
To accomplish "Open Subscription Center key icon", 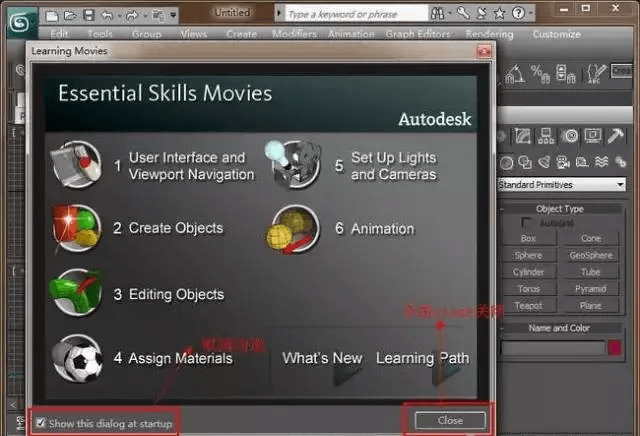I will (463, 13).
